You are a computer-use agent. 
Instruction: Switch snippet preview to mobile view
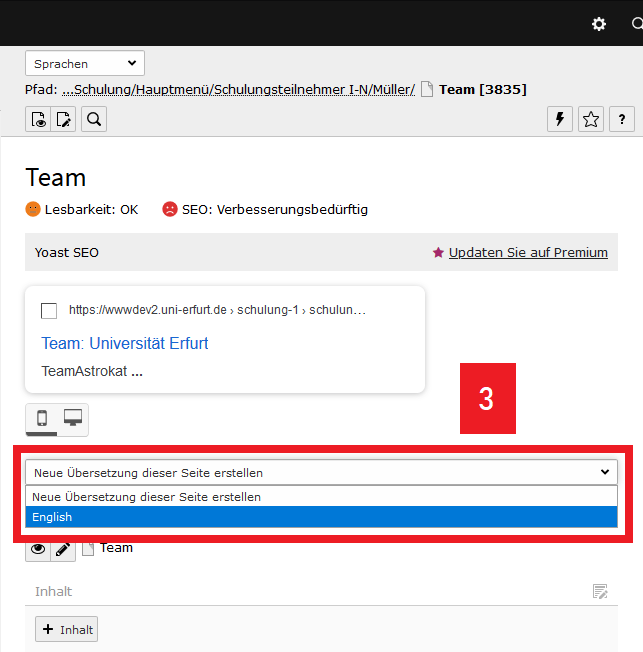click(x=42, y=419)
